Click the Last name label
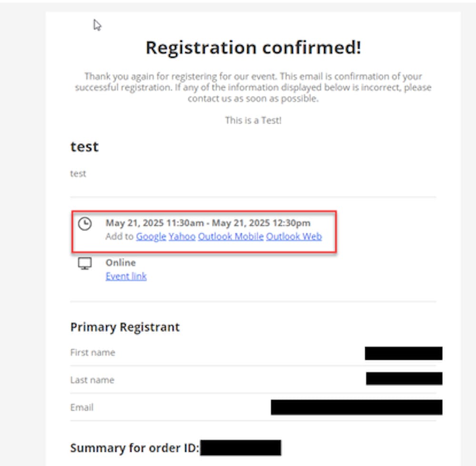This screenshot has height=466, width=476. (x=92, y=380)
